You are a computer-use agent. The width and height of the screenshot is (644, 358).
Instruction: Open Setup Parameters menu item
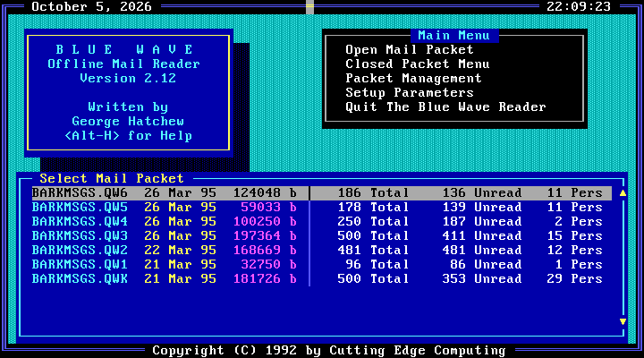[409, 93]
